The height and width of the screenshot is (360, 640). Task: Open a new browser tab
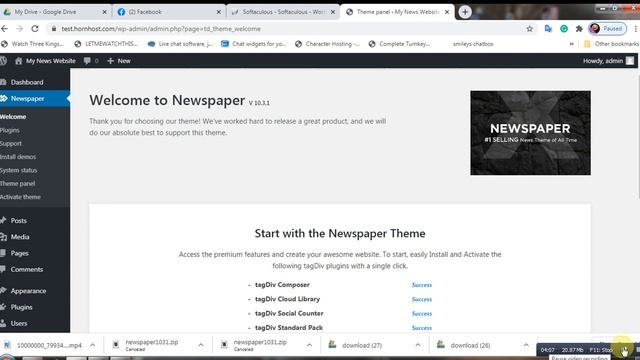tap(464, 12)
